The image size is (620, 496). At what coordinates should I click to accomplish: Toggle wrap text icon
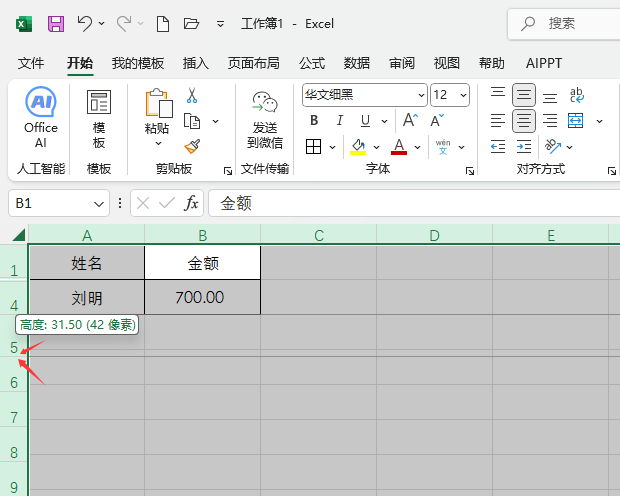(577, 95)
